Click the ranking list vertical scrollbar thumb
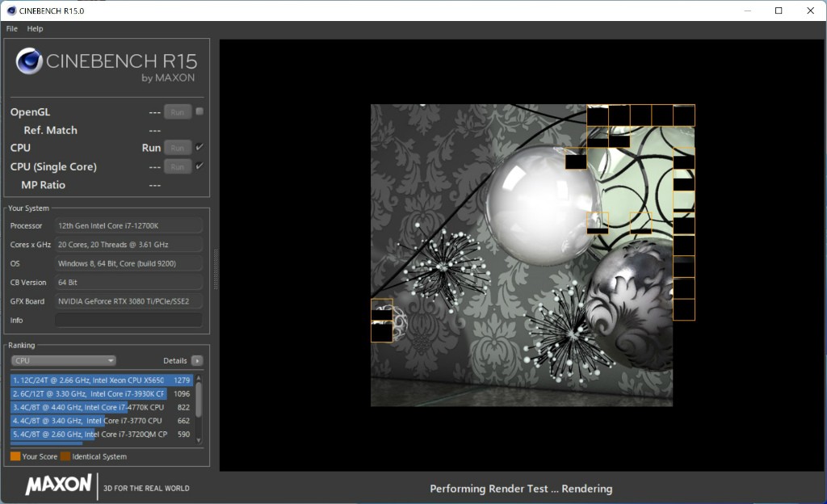This screenshot has width=827, height=504. (x=199, y=400)
